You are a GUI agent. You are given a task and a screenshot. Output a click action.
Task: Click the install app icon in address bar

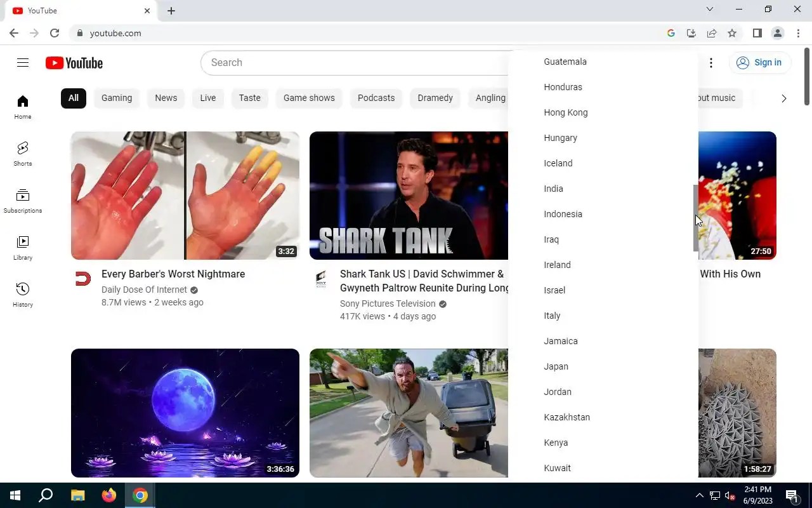point(691,33)
